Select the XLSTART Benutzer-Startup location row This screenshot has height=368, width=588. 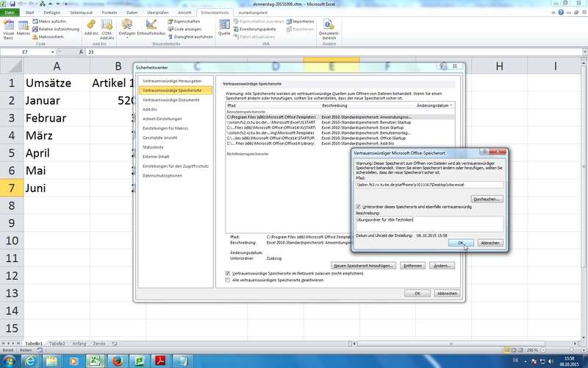[x=340, y=122]
